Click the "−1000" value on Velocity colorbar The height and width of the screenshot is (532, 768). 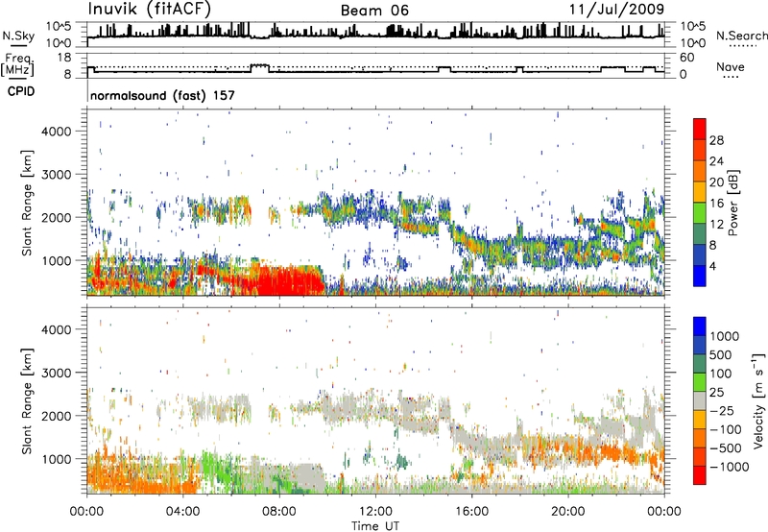pyautogui.click(x=730, y=467)
